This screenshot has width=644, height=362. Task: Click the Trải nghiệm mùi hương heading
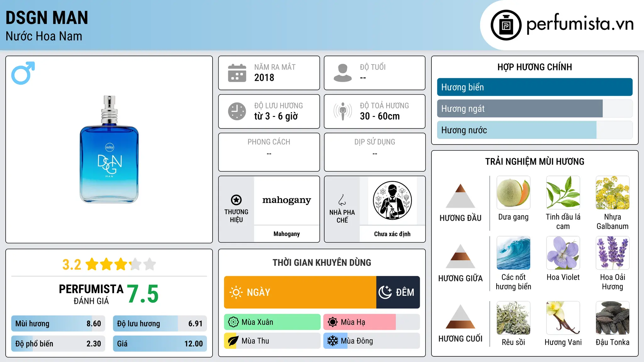click(535, 162)
